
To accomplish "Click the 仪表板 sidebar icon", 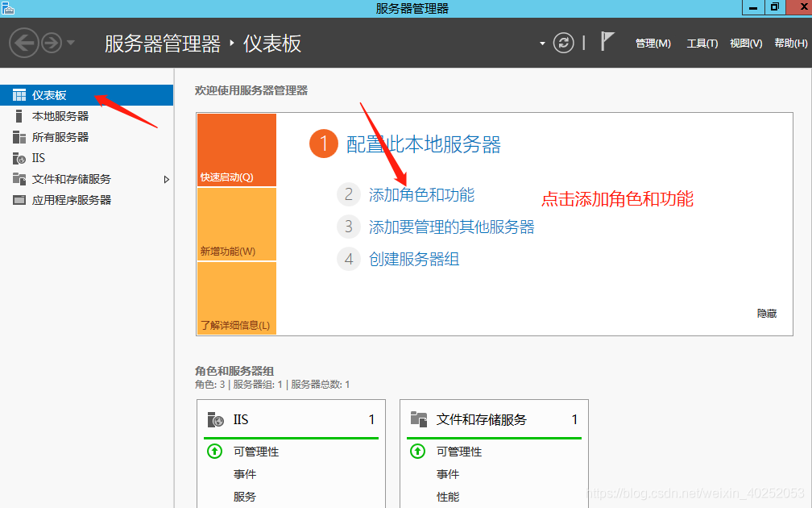I will click(x=19, y=95).
